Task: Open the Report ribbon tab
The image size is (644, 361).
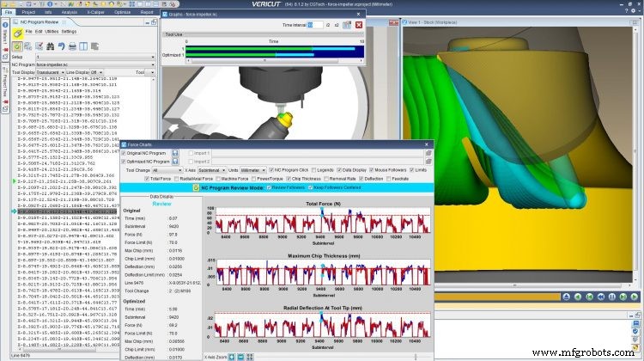Action: (147, 12)
